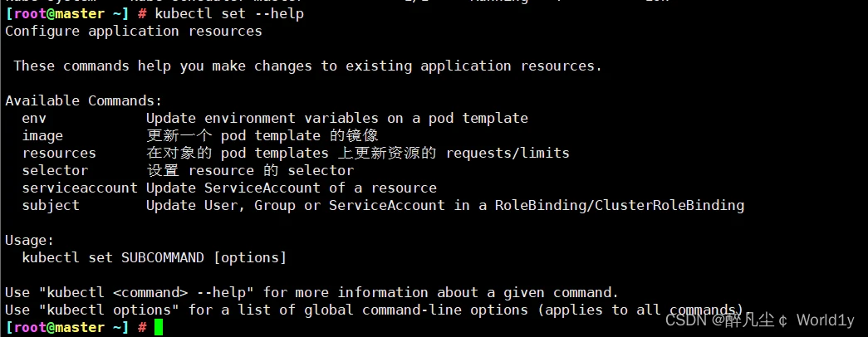This screenshot has height=337, width=868.
Task: Click the "Update ServiceAccount of a resource" description
Action: [292, 188]
